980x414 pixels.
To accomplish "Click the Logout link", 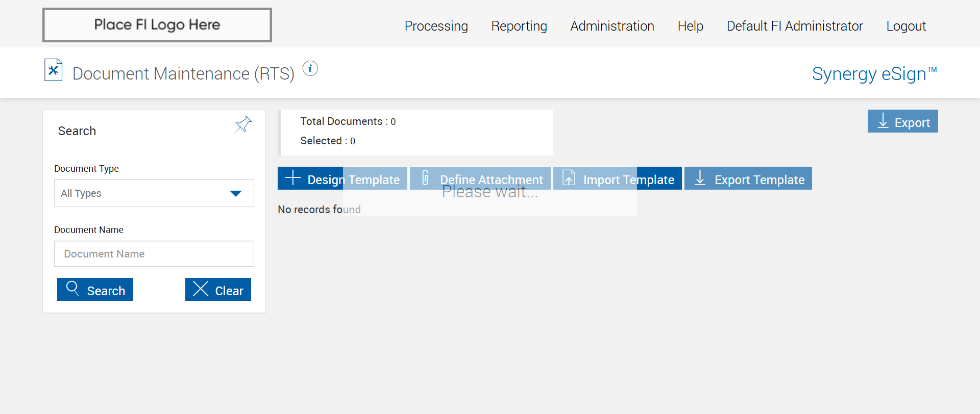I will click(x=906, y=26).
